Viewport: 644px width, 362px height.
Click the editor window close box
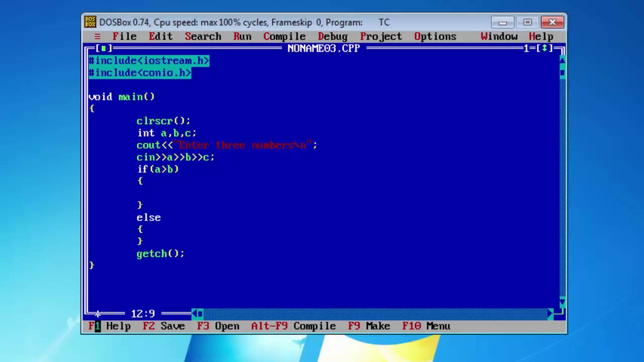tap(104, 48)
